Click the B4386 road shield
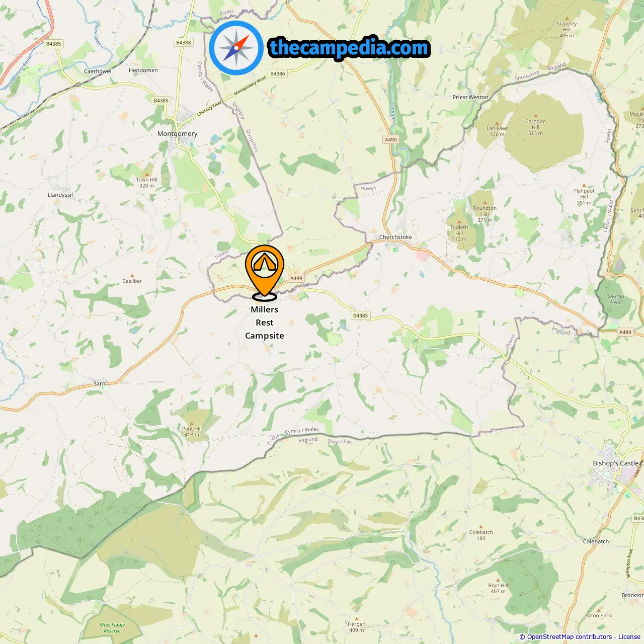Viewport: 644px width, 644px height. (x=277, y=73)
